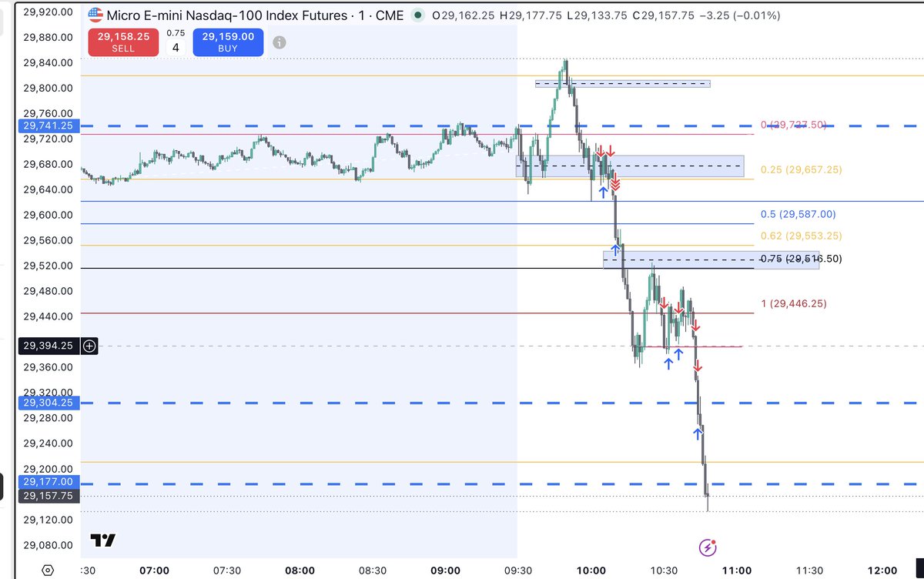
Task: Click the 29,600.00 price scale value
Action: tap(49, 215)
